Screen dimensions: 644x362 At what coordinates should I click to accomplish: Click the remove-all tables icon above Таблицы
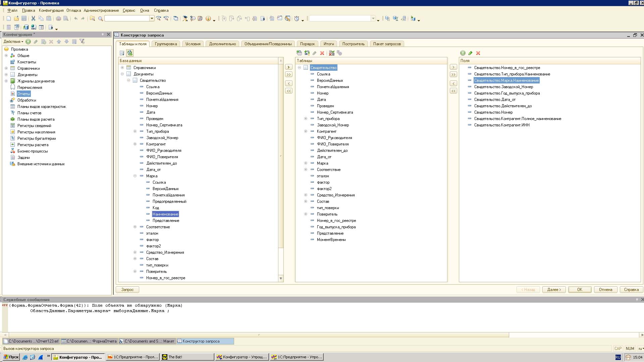pos(332,53)
